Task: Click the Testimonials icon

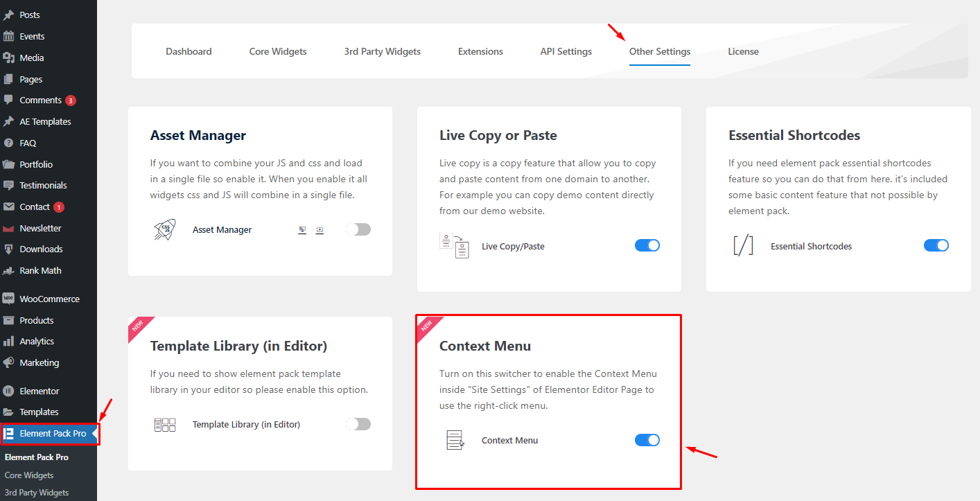Action: tap(8, 185)
